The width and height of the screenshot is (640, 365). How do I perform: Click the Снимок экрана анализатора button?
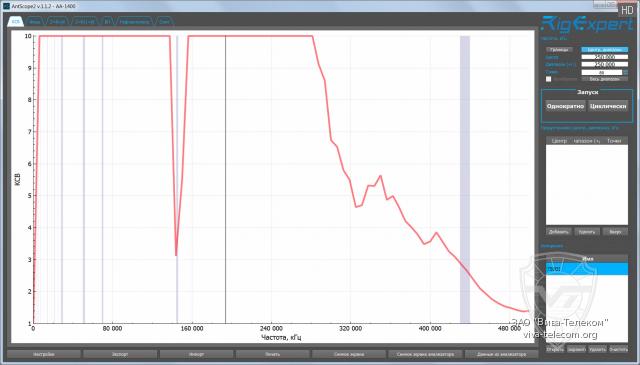[x=425, y=354]
